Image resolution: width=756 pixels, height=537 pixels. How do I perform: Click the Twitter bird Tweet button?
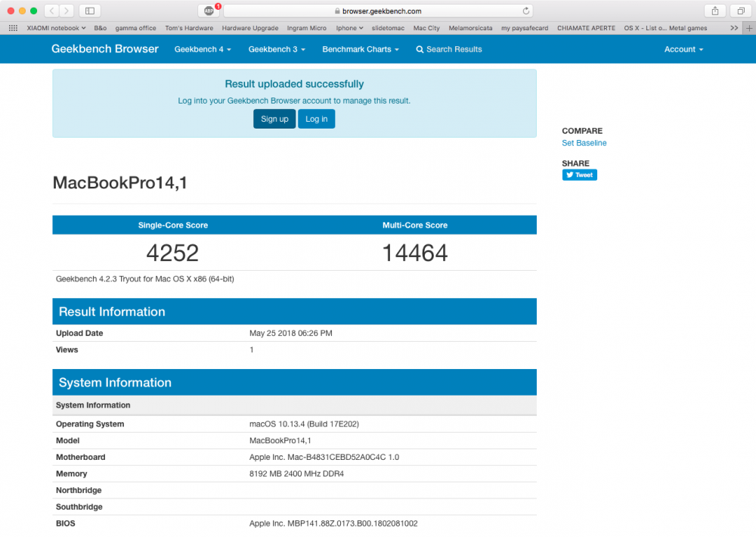tap(580, 175)
